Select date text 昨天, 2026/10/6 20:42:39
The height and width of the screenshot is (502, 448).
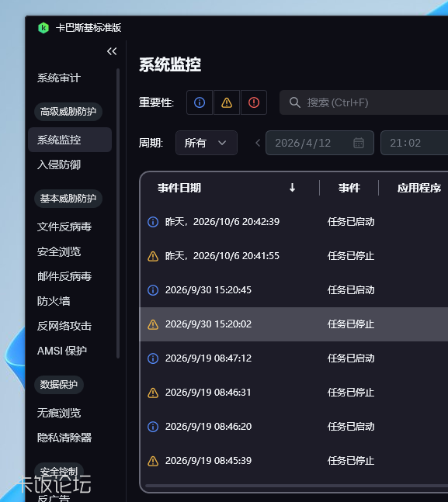click(x=222, y=222)
